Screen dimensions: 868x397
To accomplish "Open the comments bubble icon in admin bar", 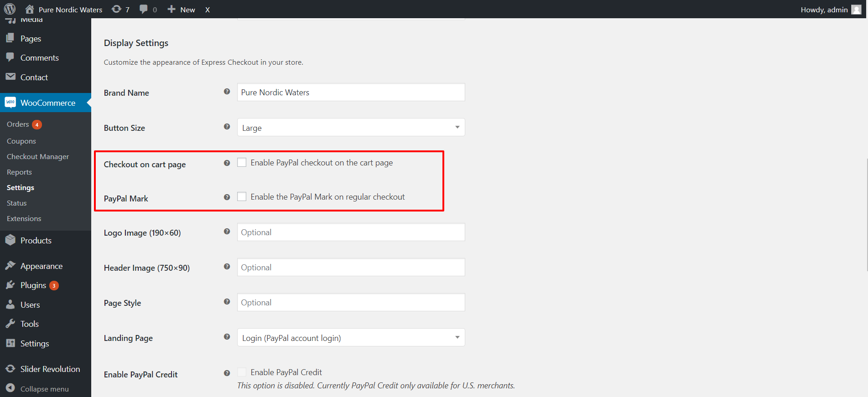I will (148, 9).
